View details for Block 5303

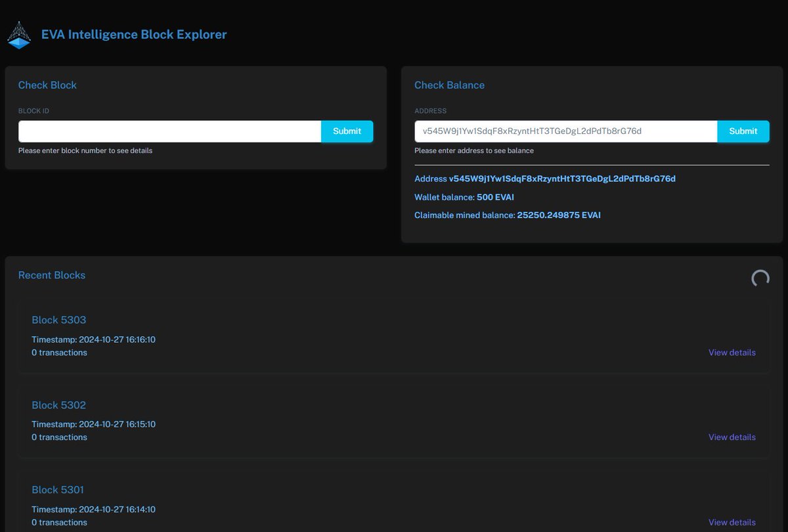click(x=732, y=353)
